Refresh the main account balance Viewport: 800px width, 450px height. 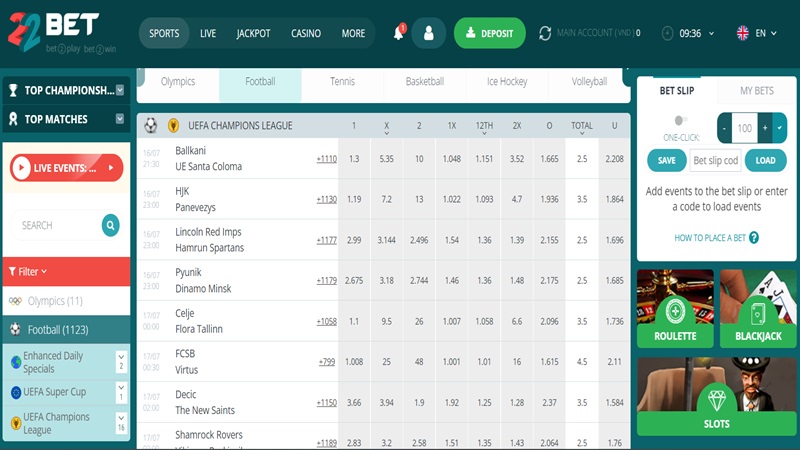tap(545, 33)
